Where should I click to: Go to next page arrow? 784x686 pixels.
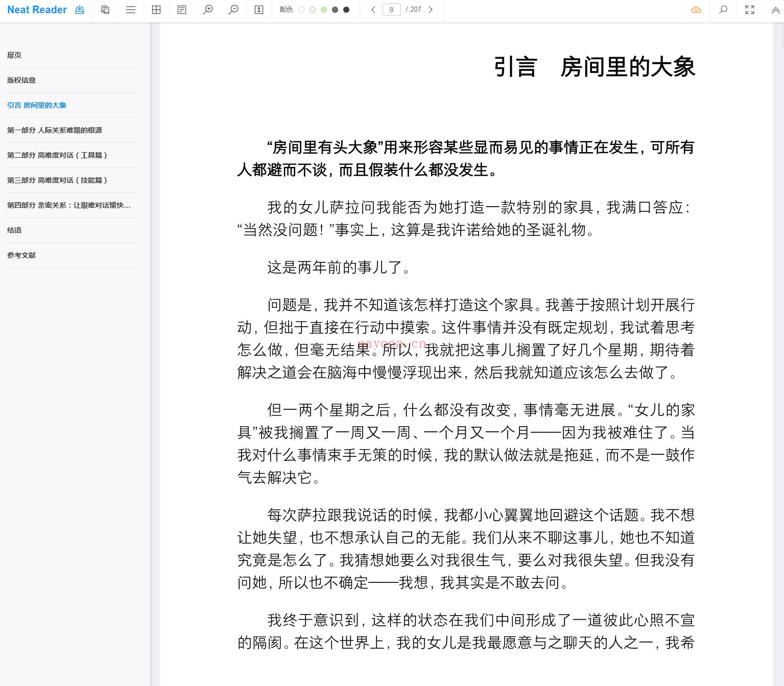click(431, 10)
